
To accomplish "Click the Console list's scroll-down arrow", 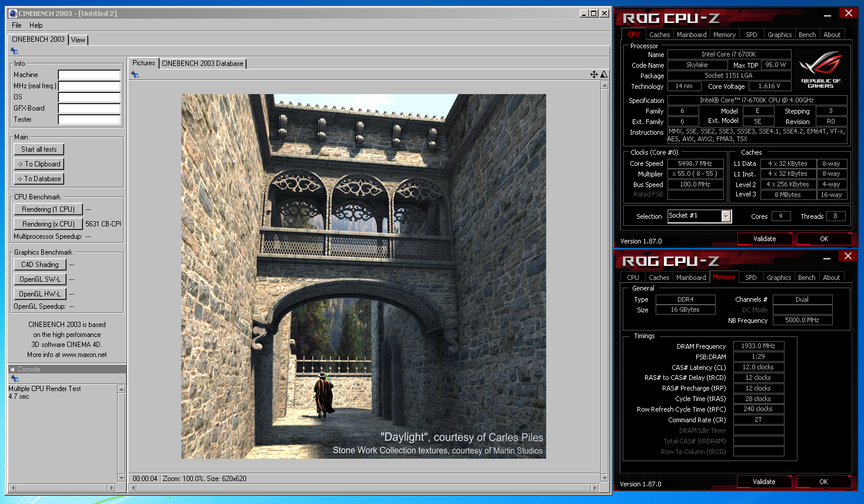I will coord(122,478).
